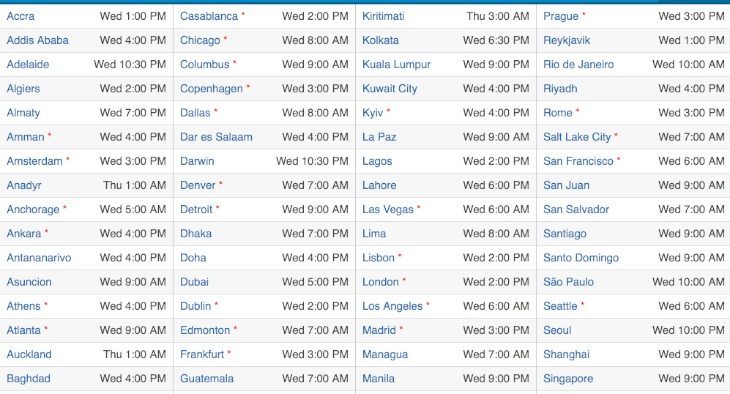Screen dimensions: 730x394
Task: Click Rio de Janeiro link
Action: click(578, 65)
